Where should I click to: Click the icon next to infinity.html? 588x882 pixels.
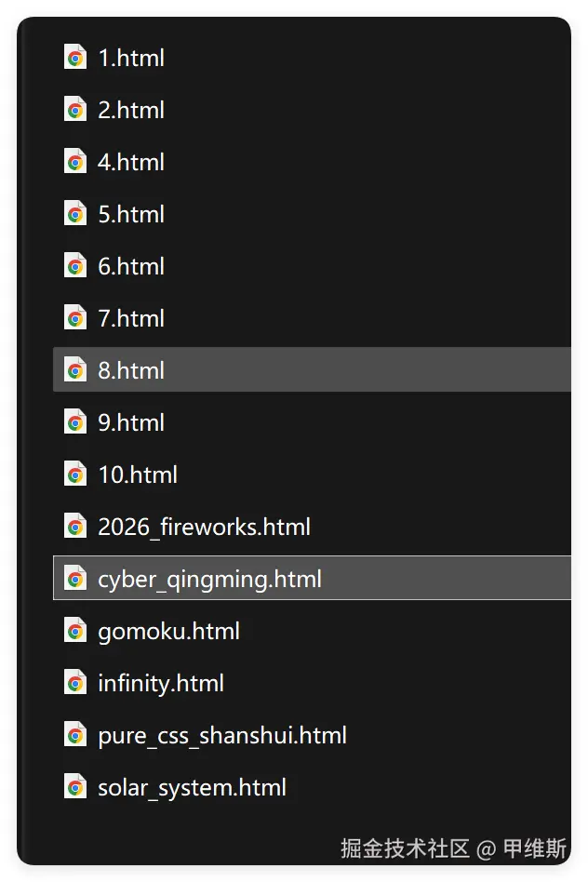74,683
